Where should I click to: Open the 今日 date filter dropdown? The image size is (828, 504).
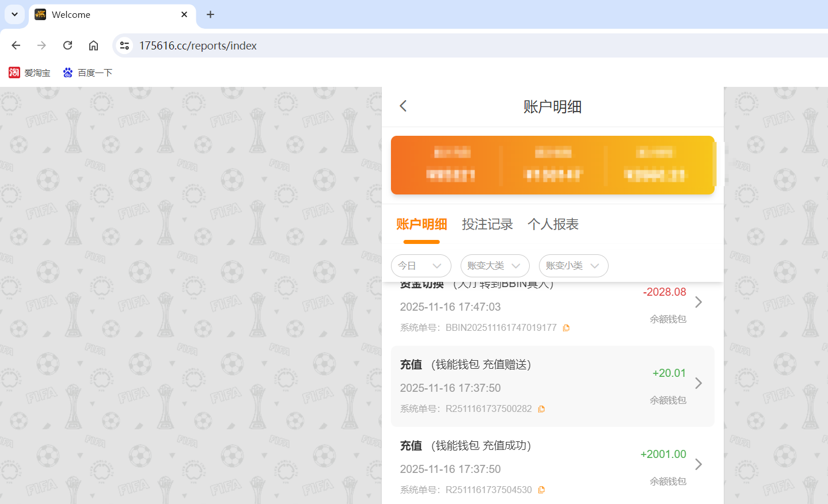421,266
